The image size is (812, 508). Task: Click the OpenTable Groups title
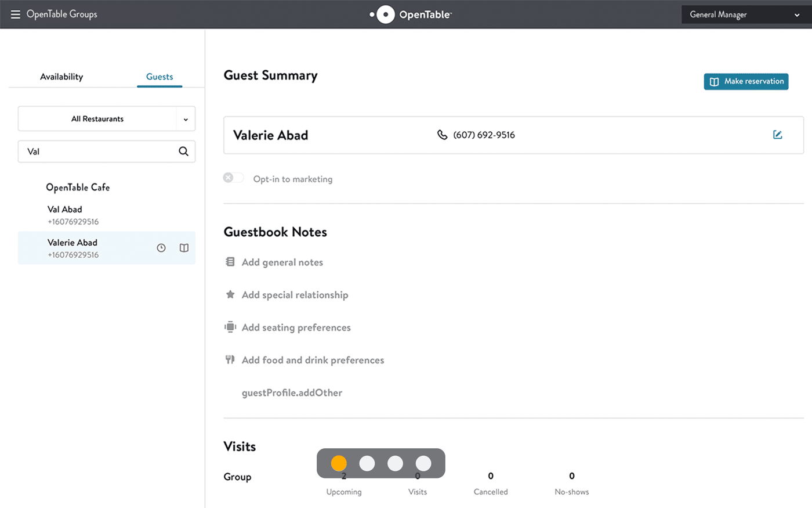(x=62, y=15)
